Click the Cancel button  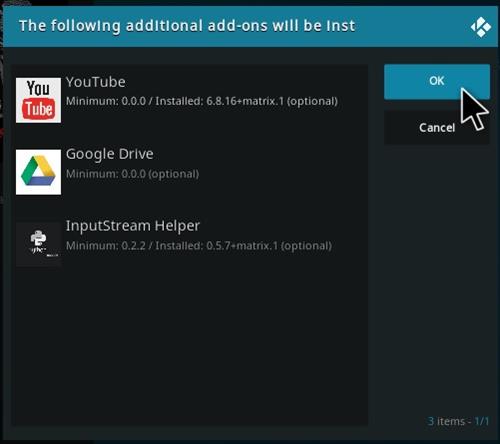coord(437,128)
